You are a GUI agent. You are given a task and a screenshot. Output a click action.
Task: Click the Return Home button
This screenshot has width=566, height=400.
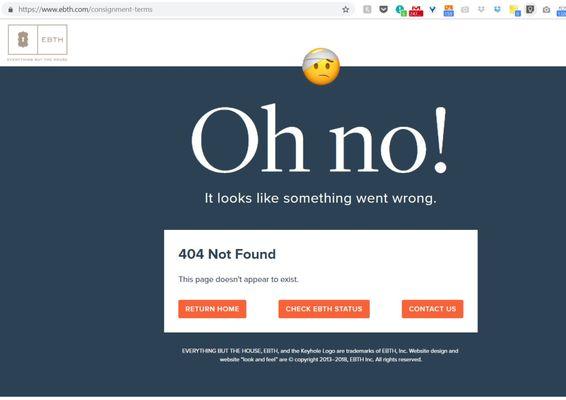click(212, 309)
